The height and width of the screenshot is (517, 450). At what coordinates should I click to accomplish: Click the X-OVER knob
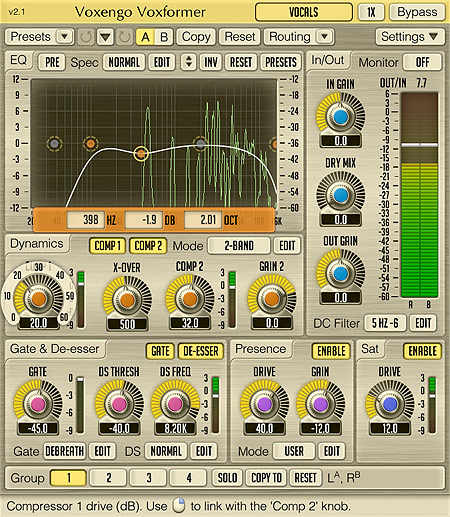tap(127, 300)
